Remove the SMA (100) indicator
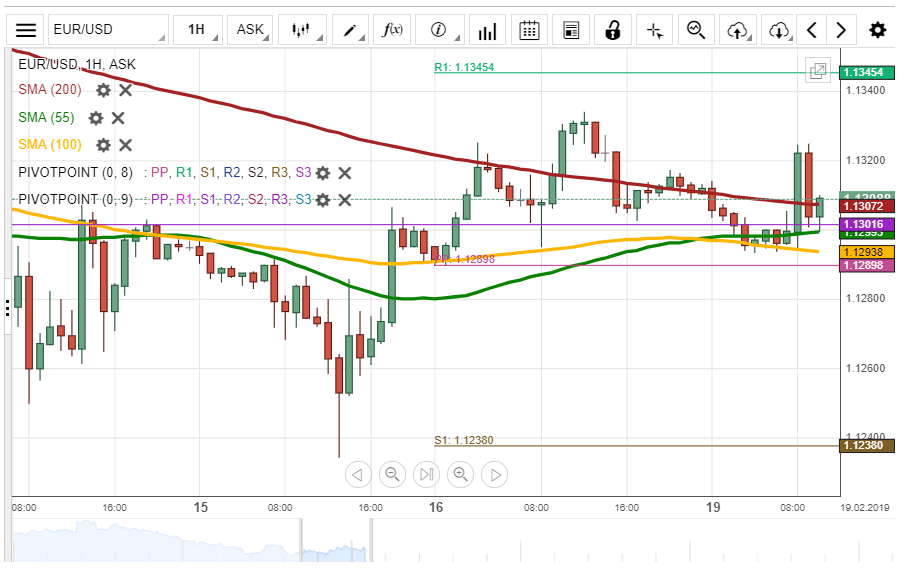Screen dimensions: 899x569 (126, 145)
